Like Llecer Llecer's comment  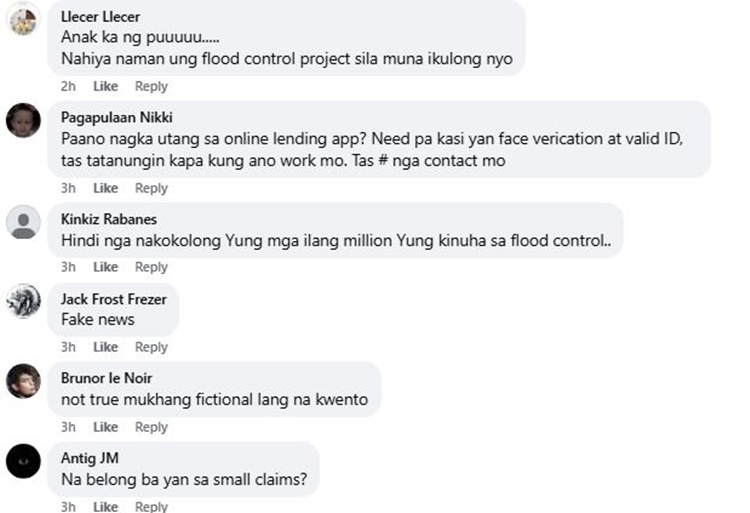click(105, 87)
